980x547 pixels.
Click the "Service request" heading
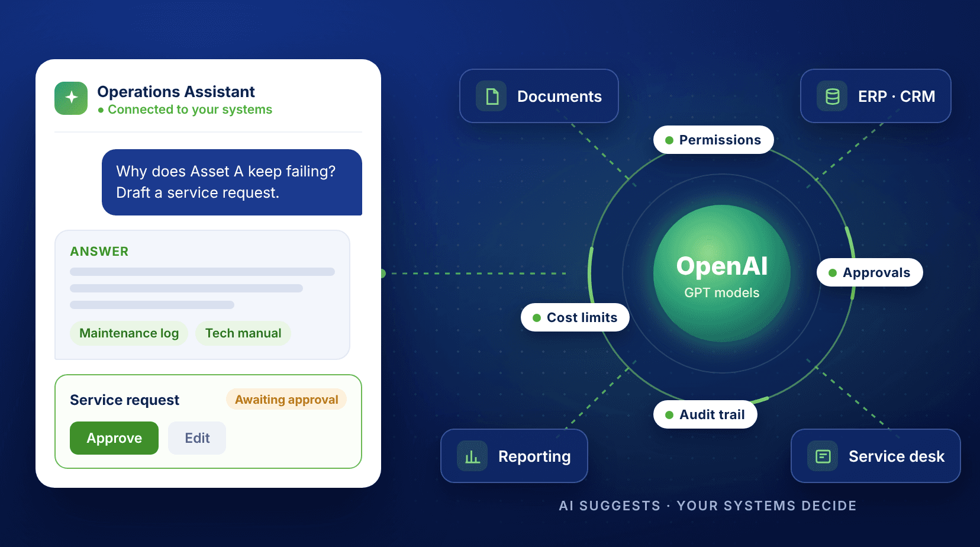(124, 400)
